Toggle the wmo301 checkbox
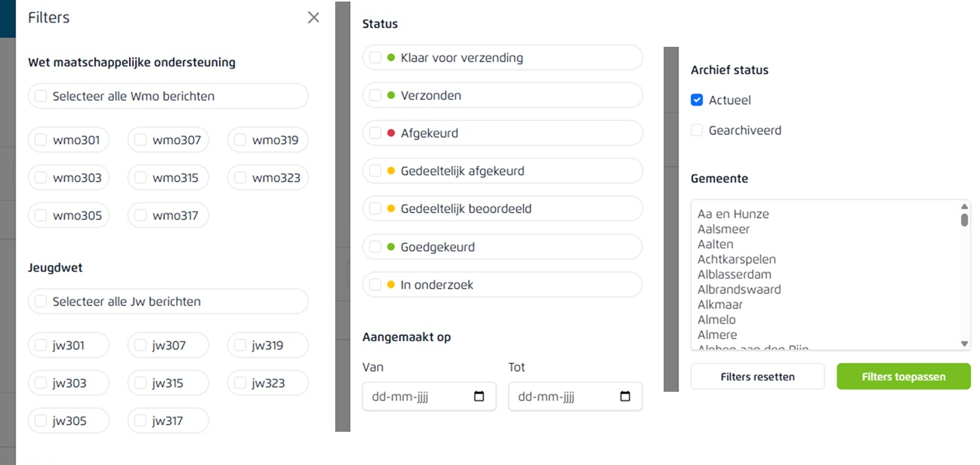980x465 pixels. 41,140
